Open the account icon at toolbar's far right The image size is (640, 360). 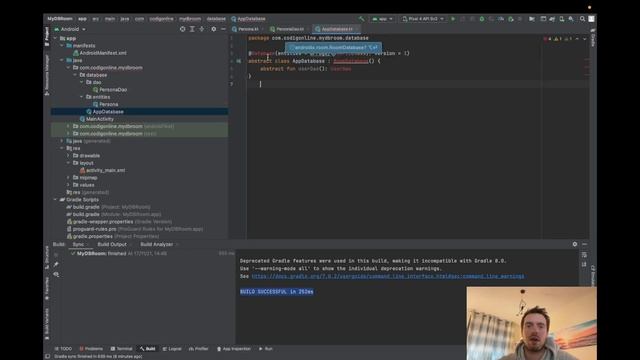coord(591,19)
